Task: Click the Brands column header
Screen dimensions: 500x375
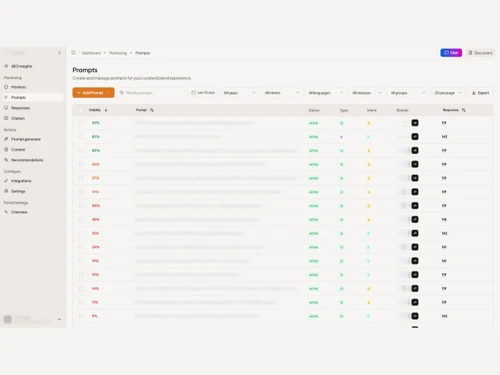Action: (x=402, y=110)
